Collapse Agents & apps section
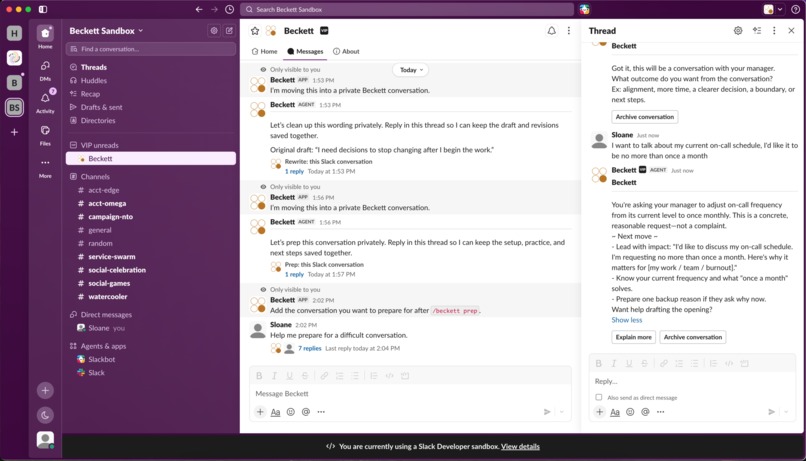 click(x=74, y=346)
